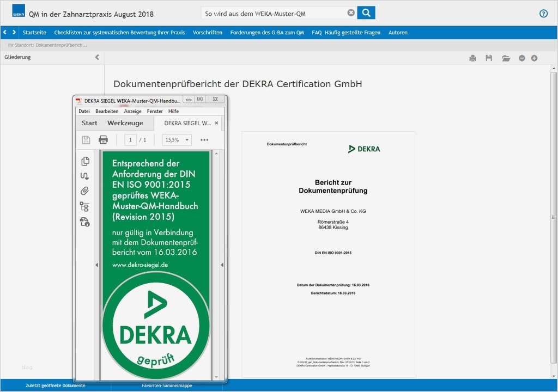This screenshot has height=392, width=558.
Task: Click the WEKA logo icon
Action: coord(19,11)
